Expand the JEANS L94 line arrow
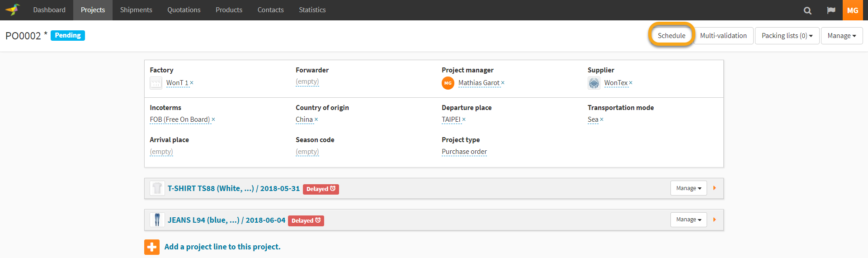This screenshot has height=258, width=868. click(714, 220)
